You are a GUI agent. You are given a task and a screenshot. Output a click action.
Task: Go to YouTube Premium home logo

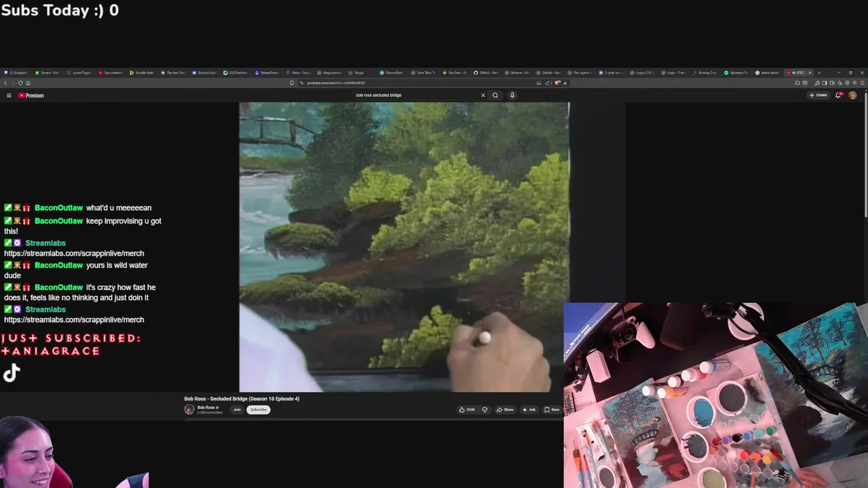coord(31,96)
